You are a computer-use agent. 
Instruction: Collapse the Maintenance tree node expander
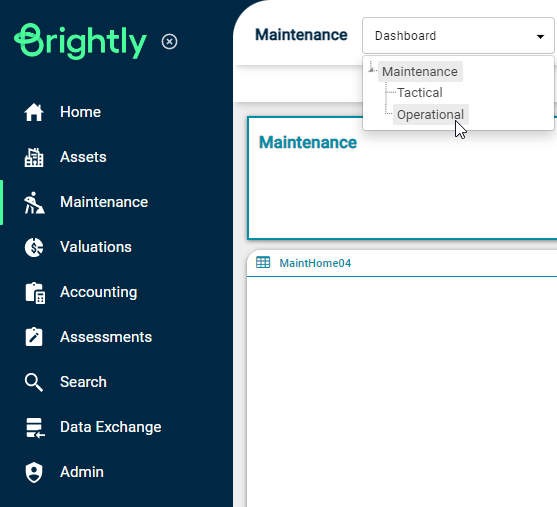[x=372, y=68]
